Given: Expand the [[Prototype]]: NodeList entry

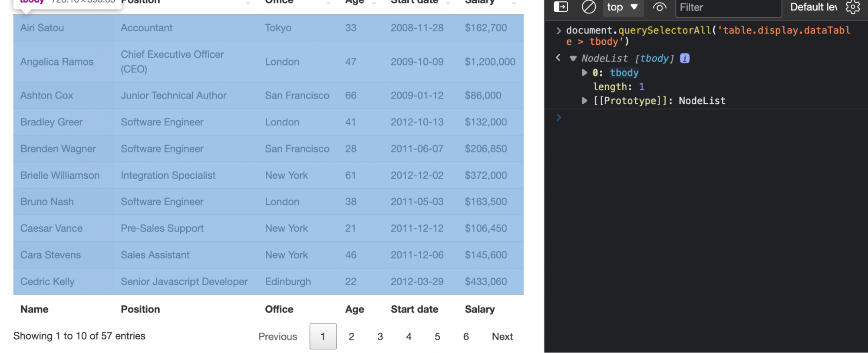Looking at the screenshot, I should tap(584, 101).
